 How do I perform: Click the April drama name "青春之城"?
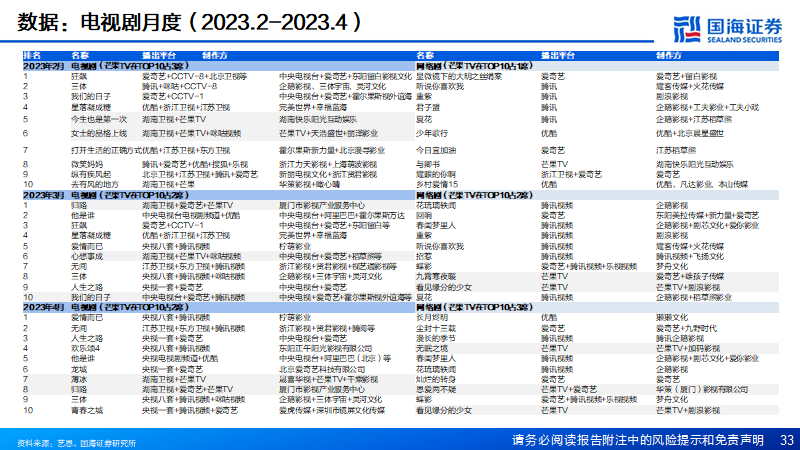pyautogui.click(x=87, y=410)
